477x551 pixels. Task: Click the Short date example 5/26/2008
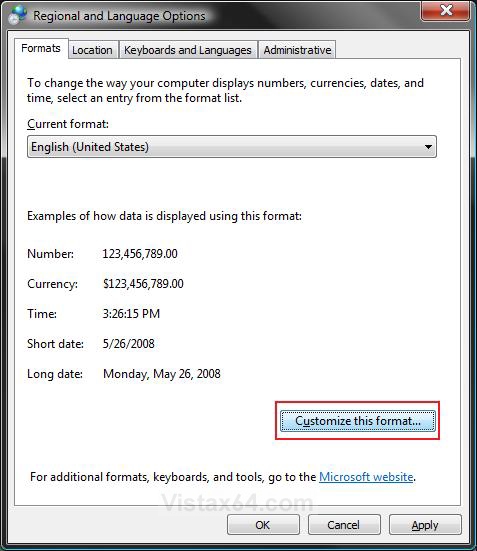point(128,344)
